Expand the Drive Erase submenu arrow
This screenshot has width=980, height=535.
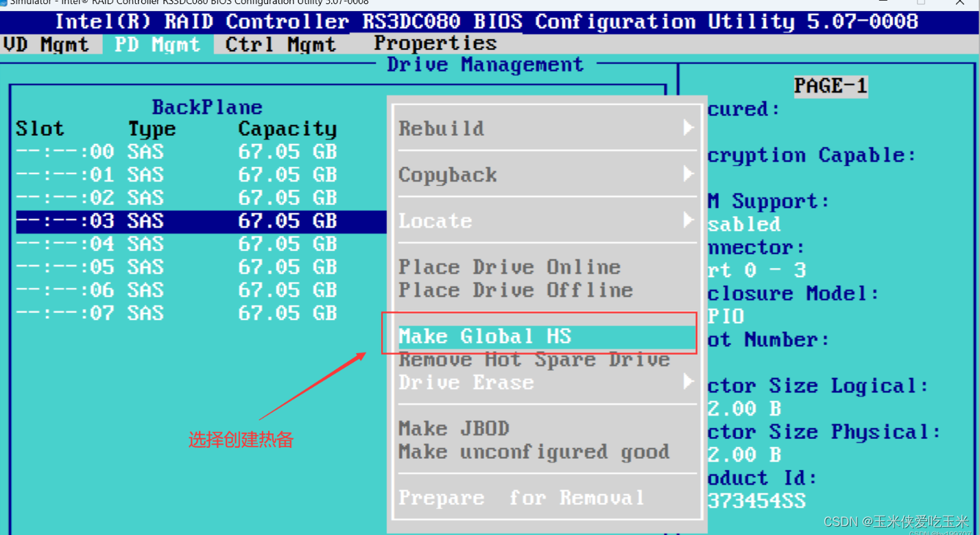point(689,381)
